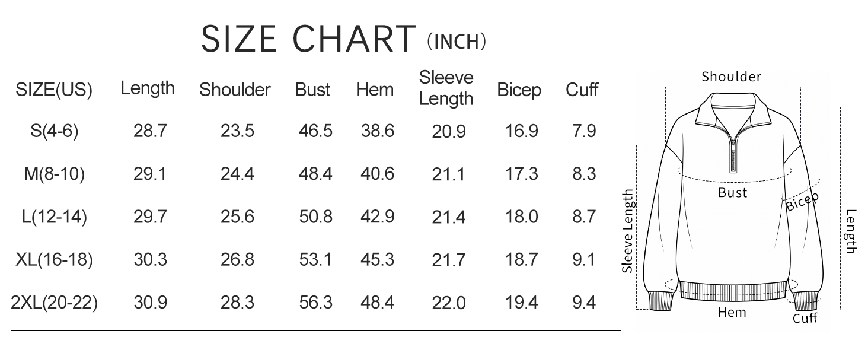Click the Sleeve Length column header
This screenshot has height=356, width=868.
click(x=446, y=88)
